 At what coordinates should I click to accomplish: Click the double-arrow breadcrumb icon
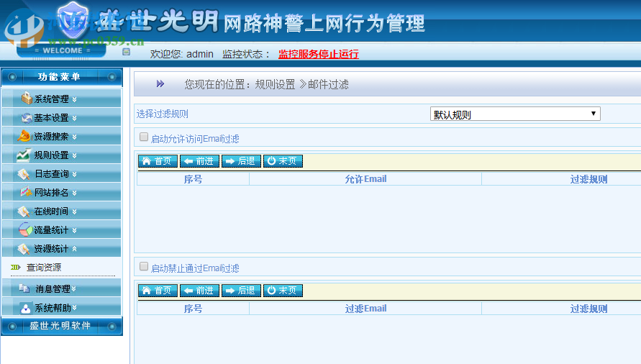[160, 84]
